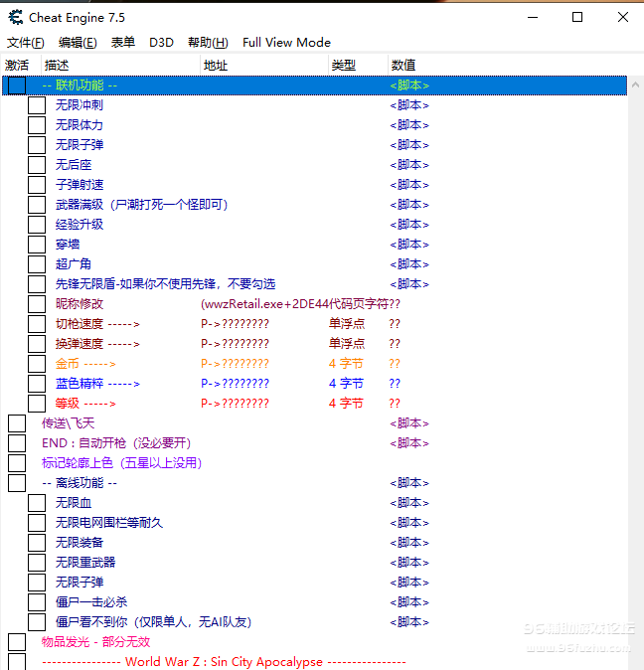This screenshot has width=644, height=670.
Task: Open the 表单 menu
Action: click(x=123, y=43)
